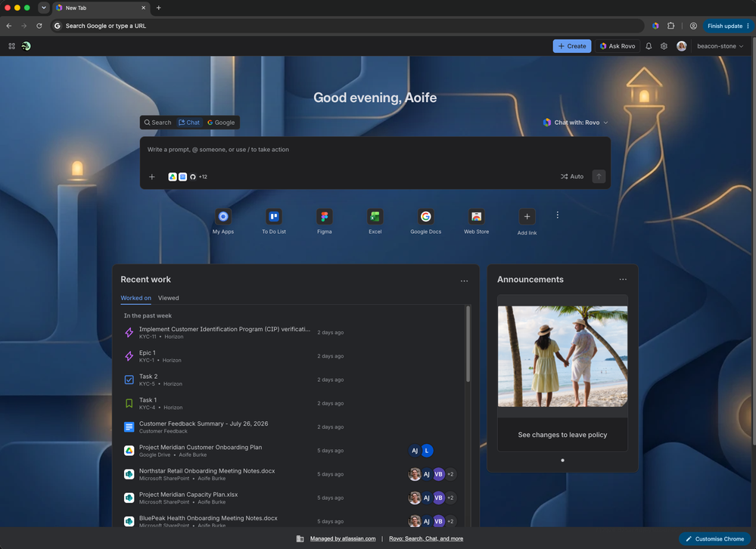
Task: Toggle Auto model routing
Action: [572, 177]
